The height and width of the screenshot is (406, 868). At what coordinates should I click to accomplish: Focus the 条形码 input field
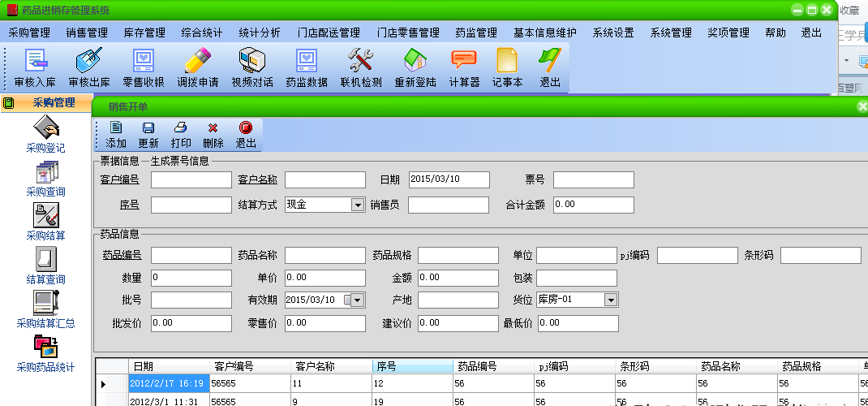pyautogui.click(x=821, y=255)
